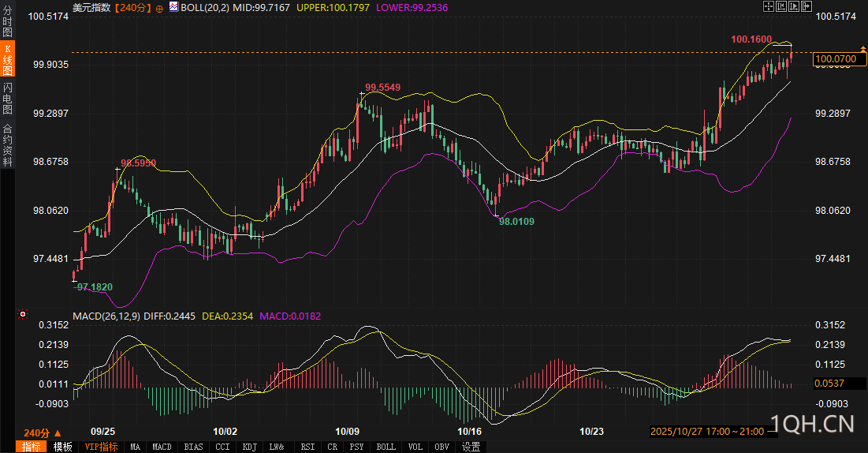Click the 设置 button in indicator bar
Image resolution: width=868 pixels, height=453 pixels.
pos(471,447)
